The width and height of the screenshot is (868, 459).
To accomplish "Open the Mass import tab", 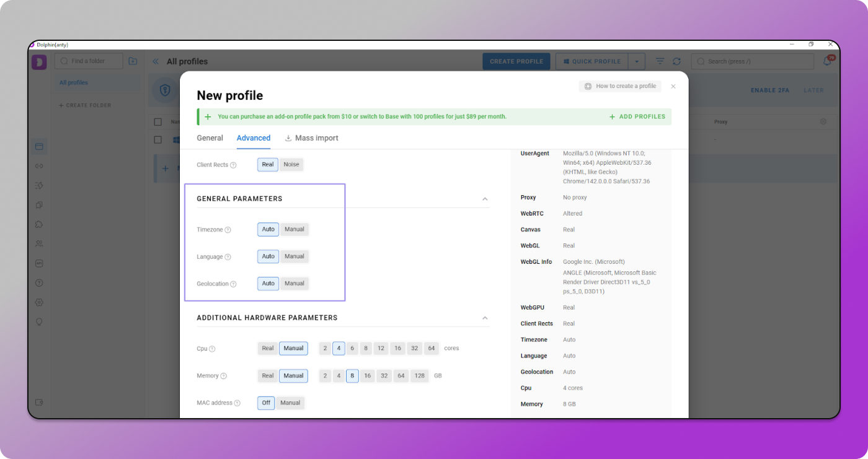I will tap(311, 138).
